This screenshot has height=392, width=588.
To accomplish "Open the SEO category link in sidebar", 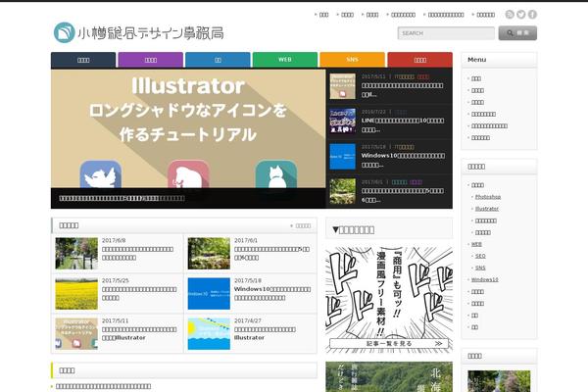I will pyautogui.click(x=480, y=256).
